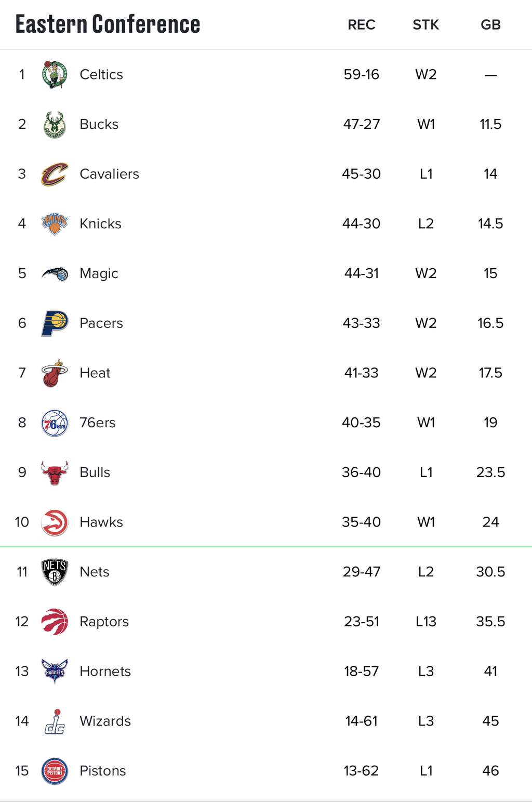Click the Heat flaming ball logo
This screenshot has height=802, width=532.
pos(55,373)
